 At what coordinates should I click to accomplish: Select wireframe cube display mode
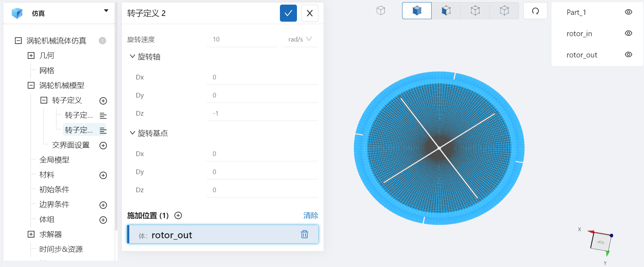(x=475, y=11)
